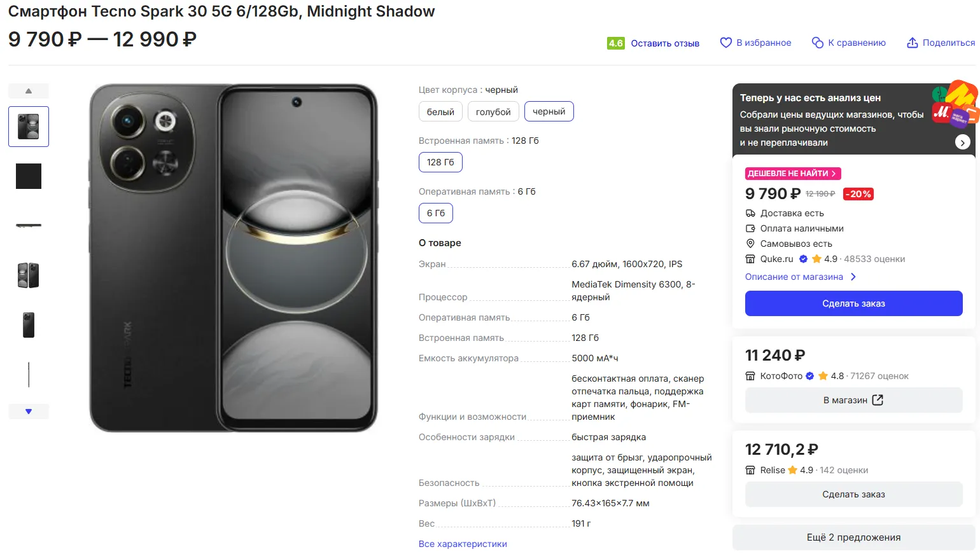The image size is (980, 554).
Task: Click the share icon beside Поделиться
Action: (x=913, y=43)
